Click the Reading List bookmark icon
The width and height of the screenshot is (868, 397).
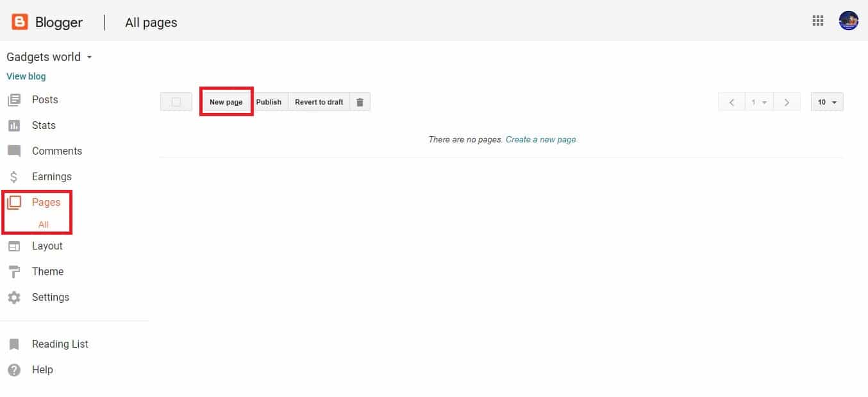pos(13,344)
